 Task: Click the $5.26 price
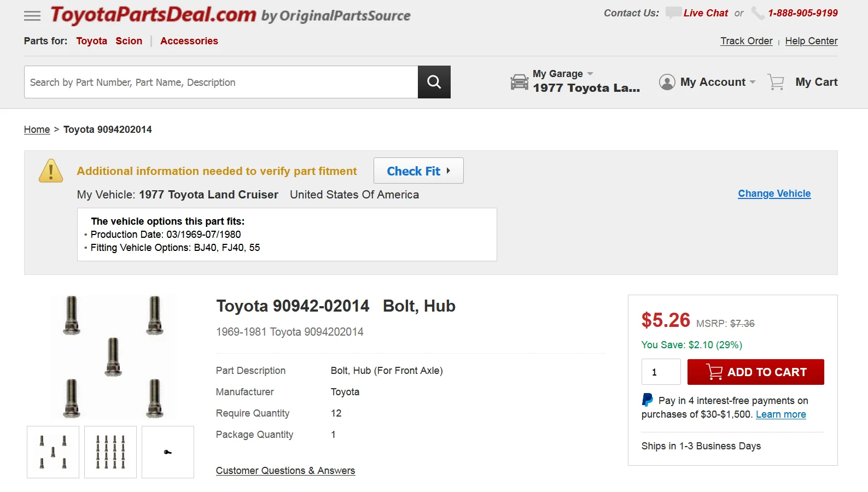666,320
